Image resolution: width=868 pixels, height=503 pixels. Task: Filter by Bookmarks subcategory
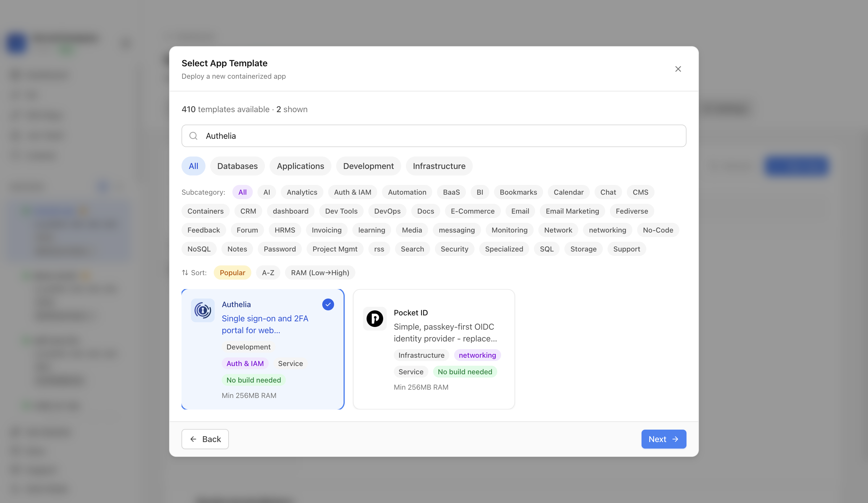point(518,192)
